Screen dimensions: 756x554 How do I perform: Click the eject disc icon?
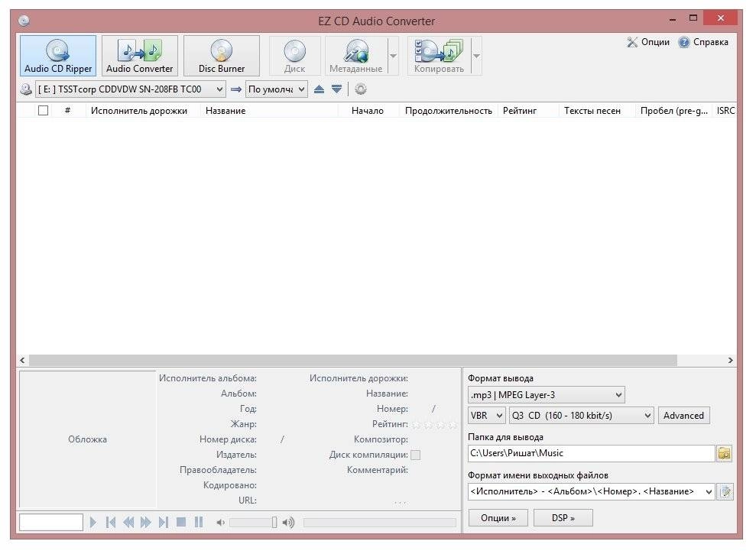[x=319, y=89]
